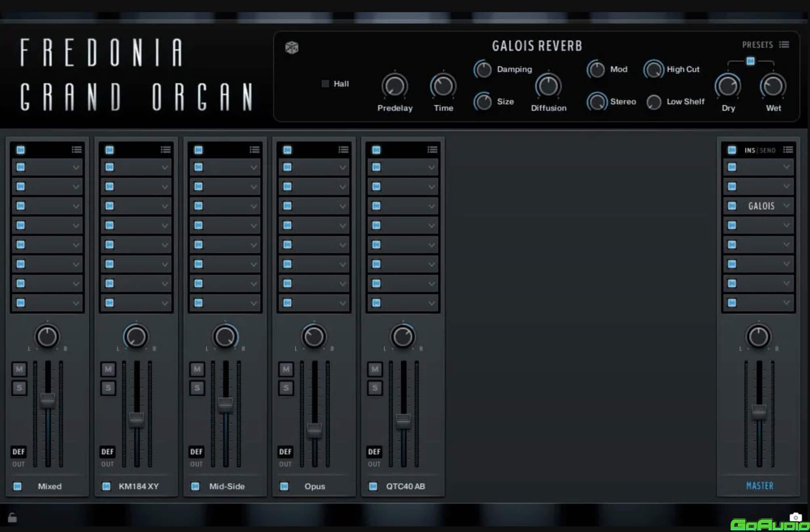
Task: Click the lock icon at bottom left
Action: point(13,517)
